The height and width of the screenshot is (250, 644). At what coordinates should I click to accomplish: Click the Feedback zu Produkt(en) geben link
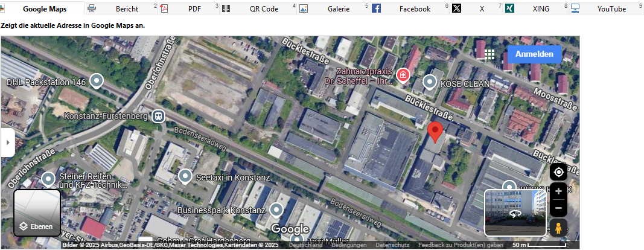(x=461, y=245)
